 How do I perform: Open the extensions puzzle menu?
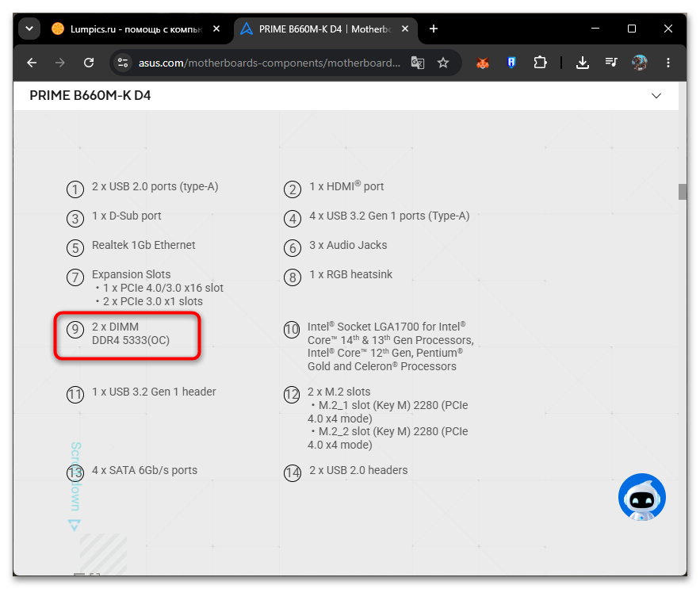540,63
